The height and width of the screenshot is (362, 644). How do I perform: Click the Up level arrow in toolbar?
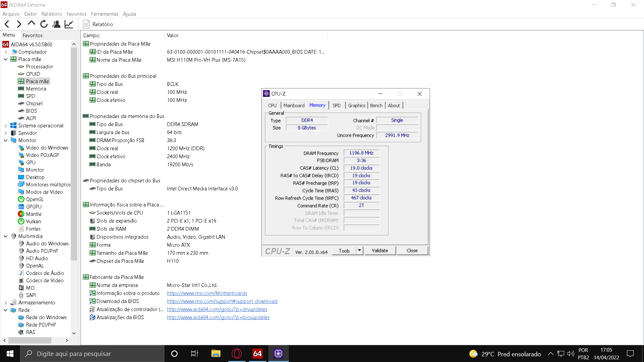click(x=32, y=23)
